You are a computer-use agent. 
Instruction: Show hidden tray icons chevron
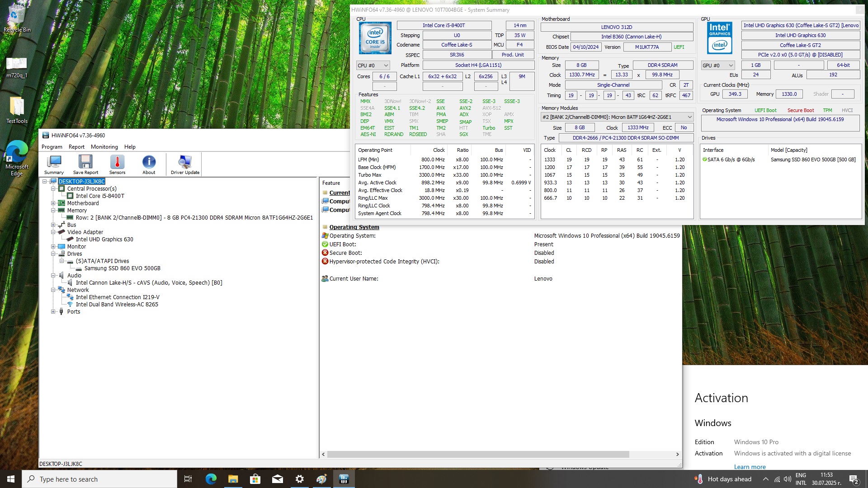pos(765,479)
